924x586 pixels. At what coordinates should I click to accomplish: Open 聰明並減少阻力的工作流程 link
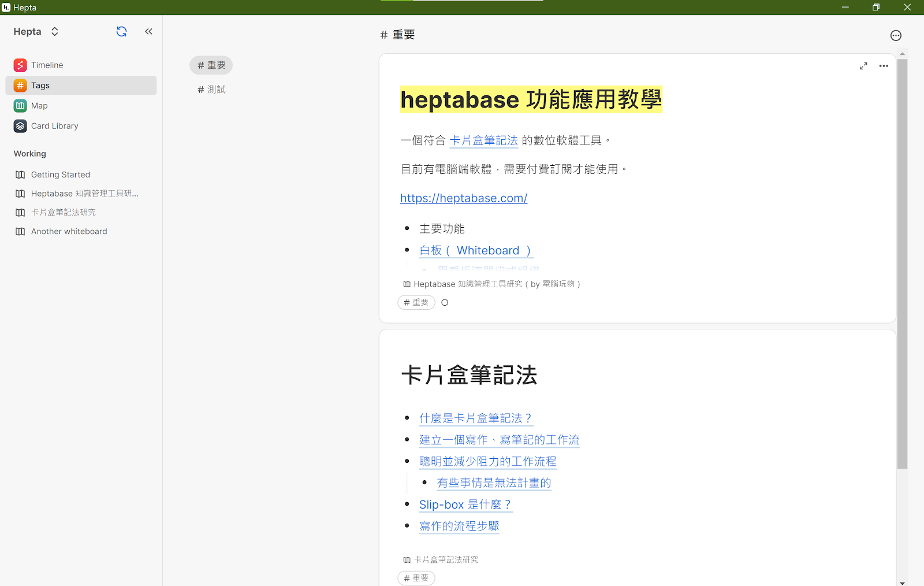tap(488, 461)
